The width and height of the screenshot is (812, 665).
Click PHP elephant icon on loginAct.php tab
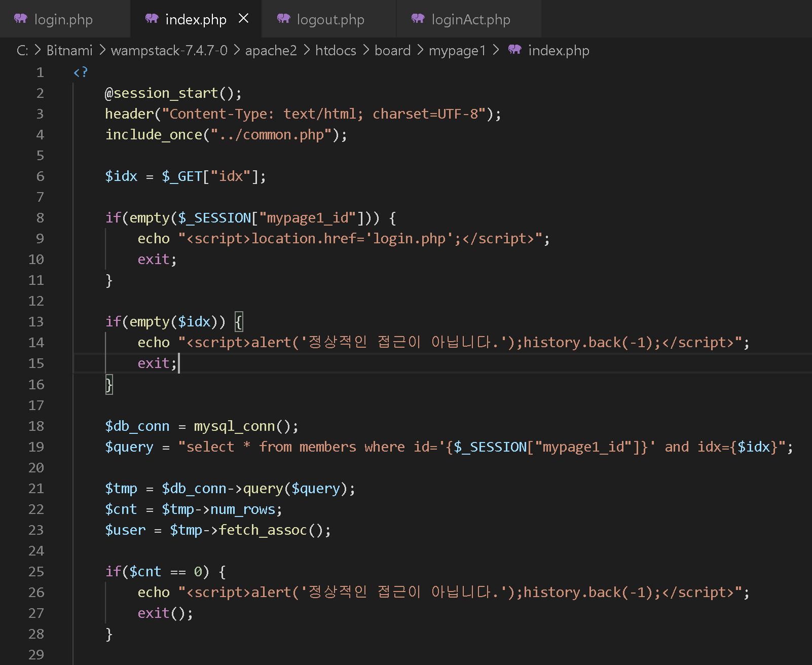418,19
